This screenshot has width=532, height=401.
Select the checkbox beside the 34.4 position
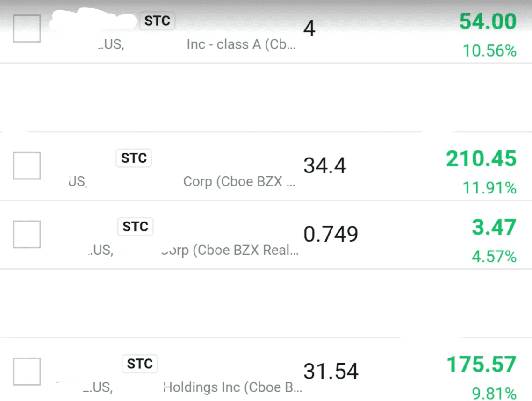click(x=27, y=165)
